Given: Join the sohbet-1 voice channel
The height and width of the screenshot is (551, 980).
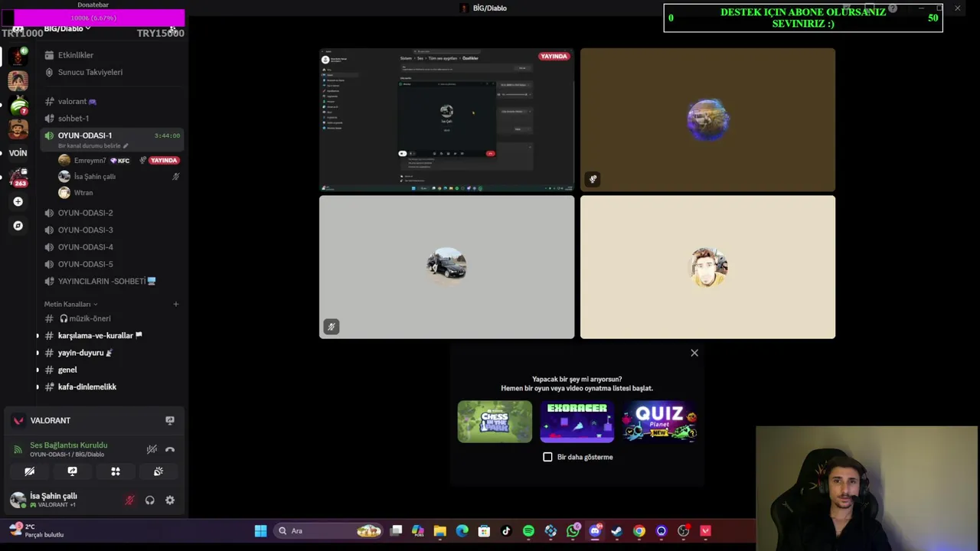Looking at the screenshot, I should 113,119.
